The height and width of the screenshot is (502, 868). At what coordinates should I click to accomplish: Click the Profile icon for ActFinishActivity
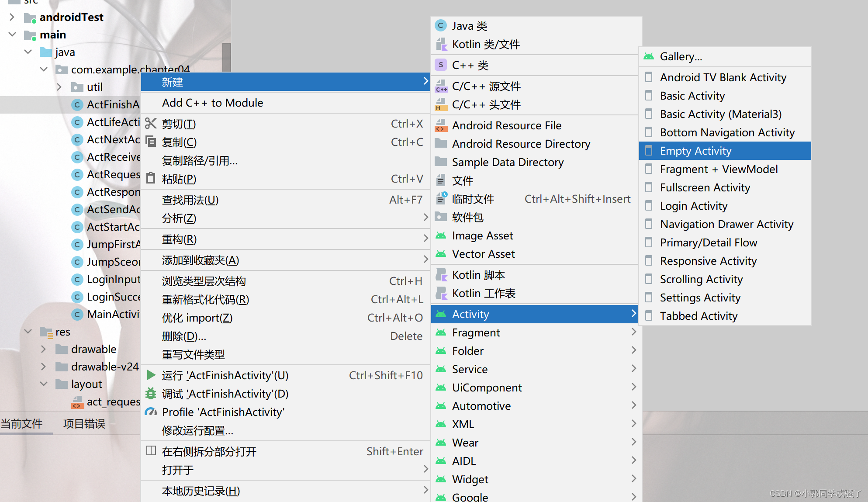tap(151, 412)
